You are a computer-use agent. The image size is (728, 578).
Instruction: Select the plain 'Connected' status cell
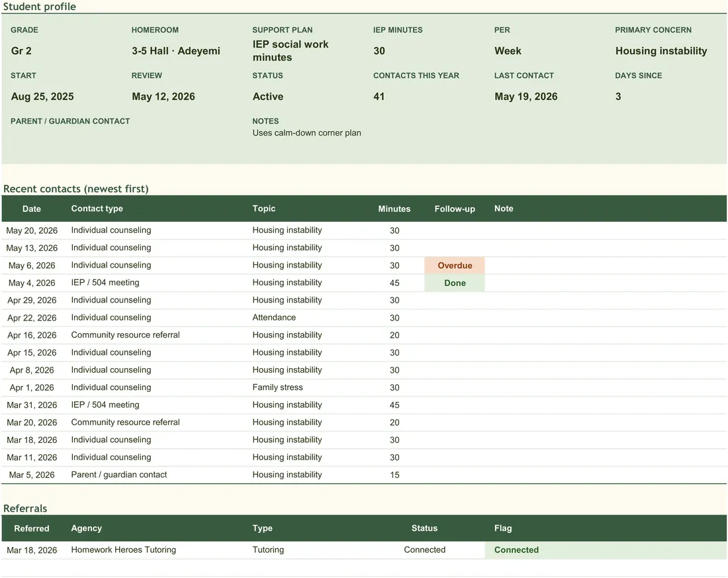click(424, 550)
